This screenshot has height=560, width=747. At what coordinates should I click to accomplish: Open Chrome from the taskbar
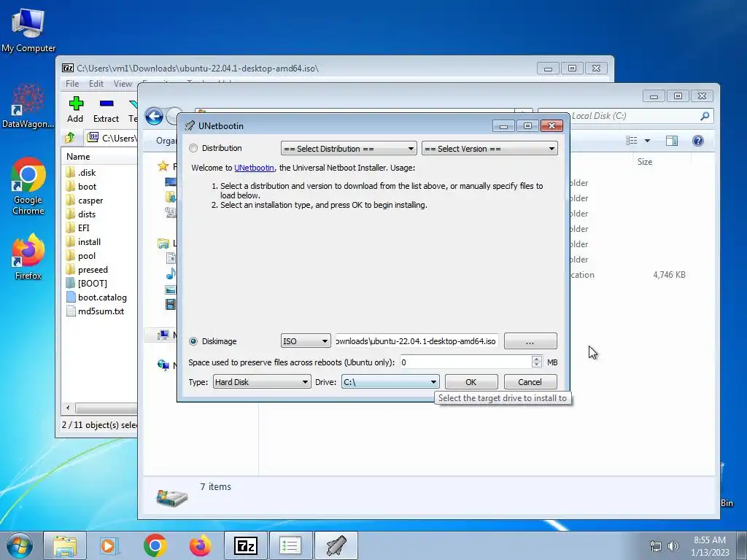click(155, 545)
